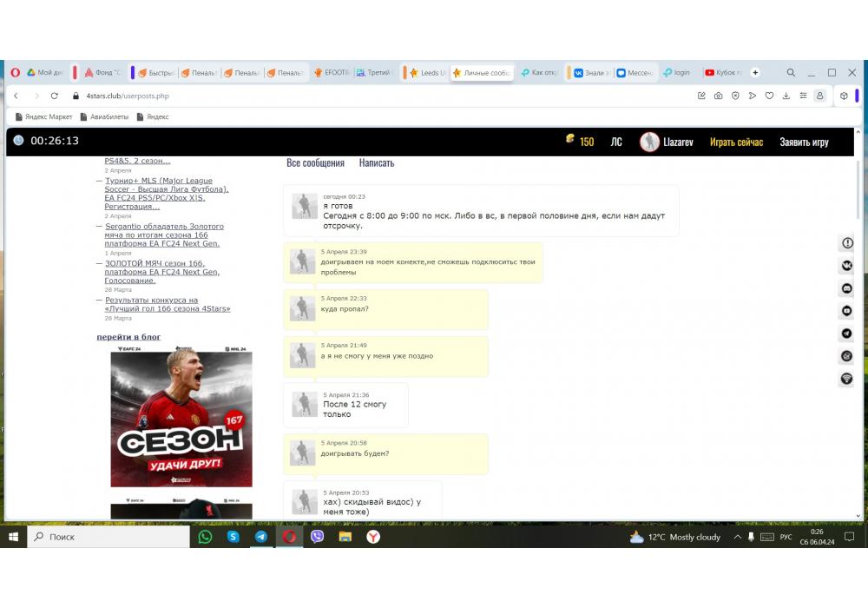Click the Wi-Fi signal icon in sidebar
Screen dimensions: 868x608
pyautogui.click(x=846, y=379)
